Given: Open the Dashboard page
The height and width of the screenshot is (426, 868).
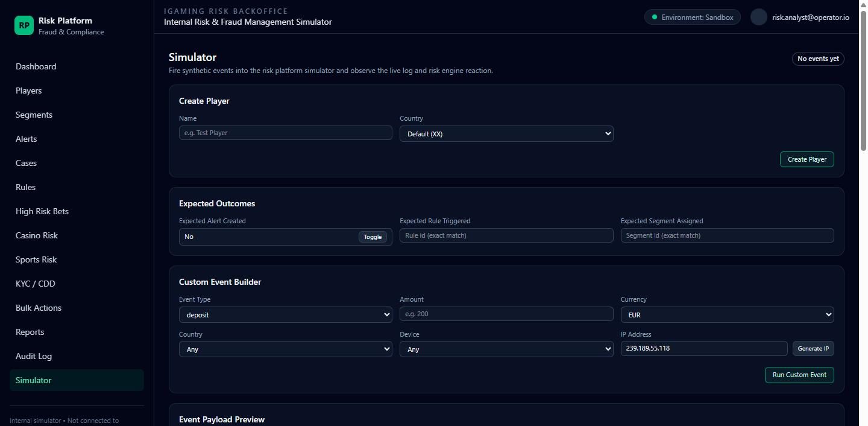Looking at the screenshot, I should pos(77,66).
